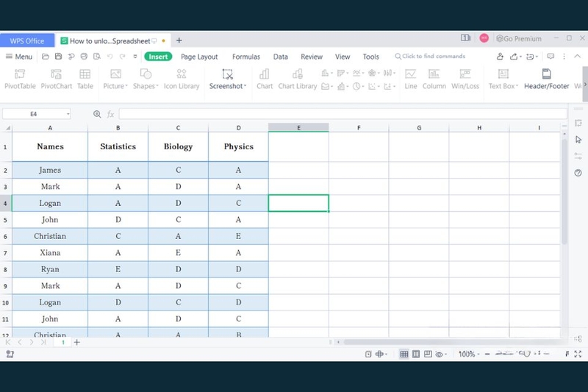
Task: Insert a Chart
Action: (265, 79)
